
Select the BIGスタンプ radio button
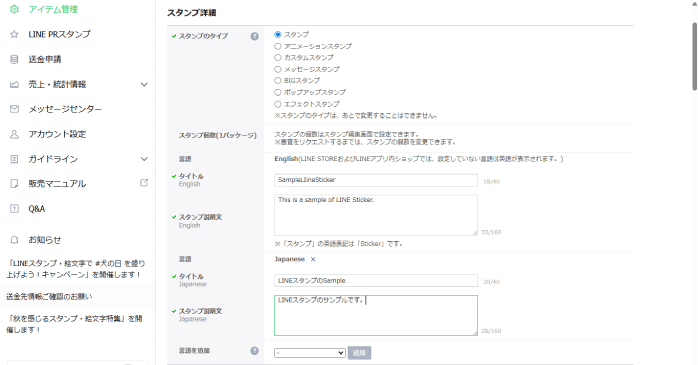pyautogui.click(x=278, y=81)
